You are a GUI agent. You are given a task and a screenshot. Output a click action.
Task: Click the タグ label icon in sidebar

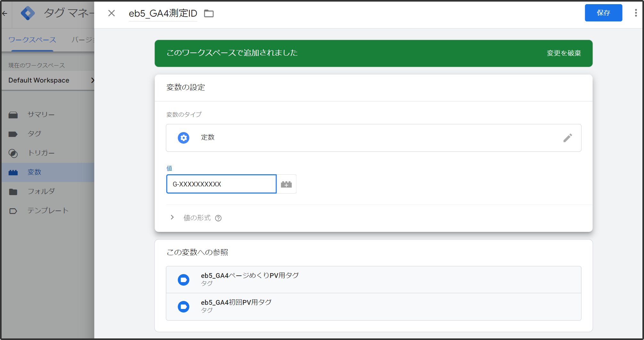coord(13,134)
